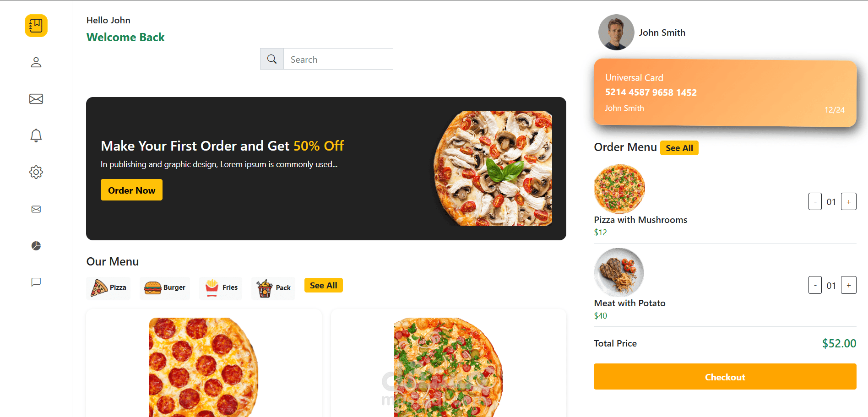Click the yellow bookmark logo icon

(x=36, y=26)
